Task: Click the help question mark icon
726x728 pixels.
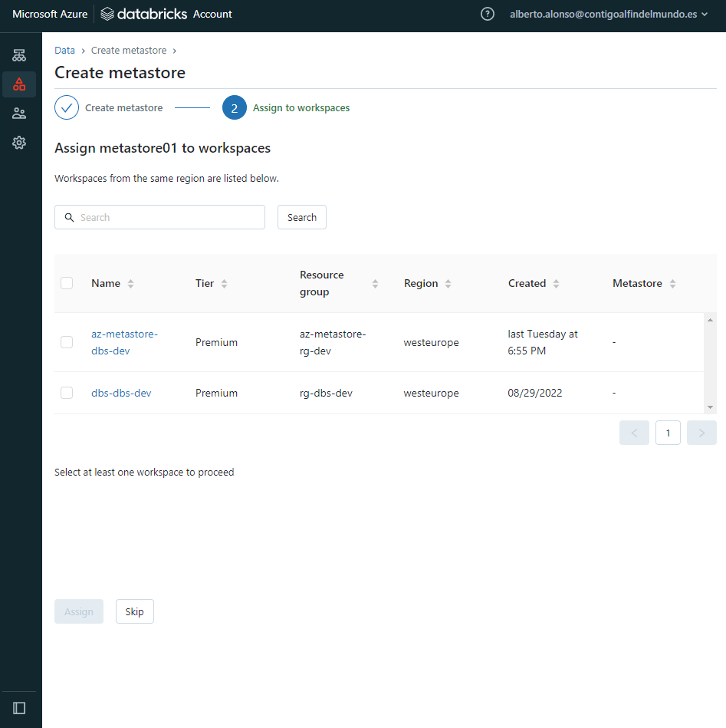Action: [487, 14]
